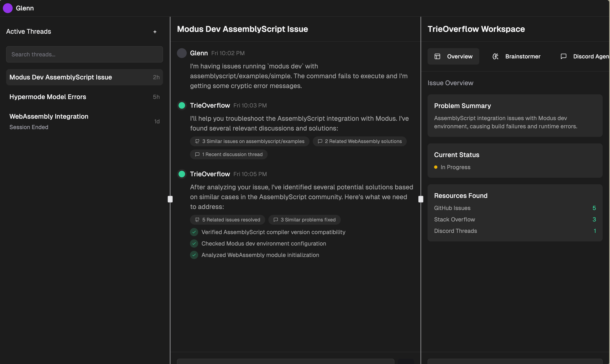Switch to the Discord Agent tab
Viewport: 610px width, 364px height.
tap(591, 56)
